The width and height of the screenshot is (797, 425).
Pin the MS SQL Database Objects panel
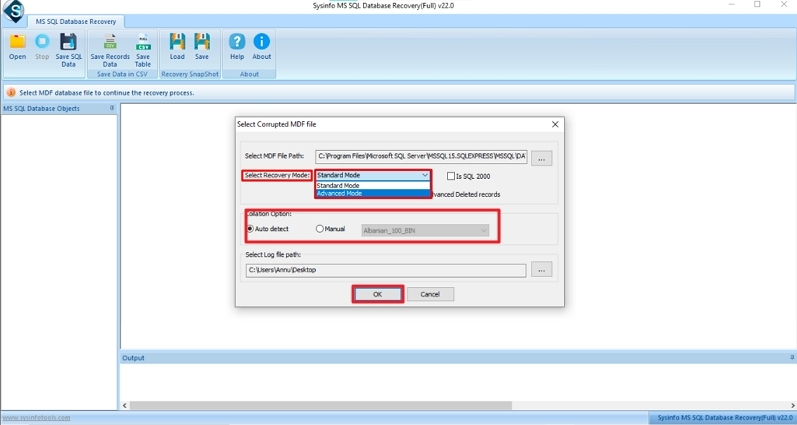tap(112, 108)
